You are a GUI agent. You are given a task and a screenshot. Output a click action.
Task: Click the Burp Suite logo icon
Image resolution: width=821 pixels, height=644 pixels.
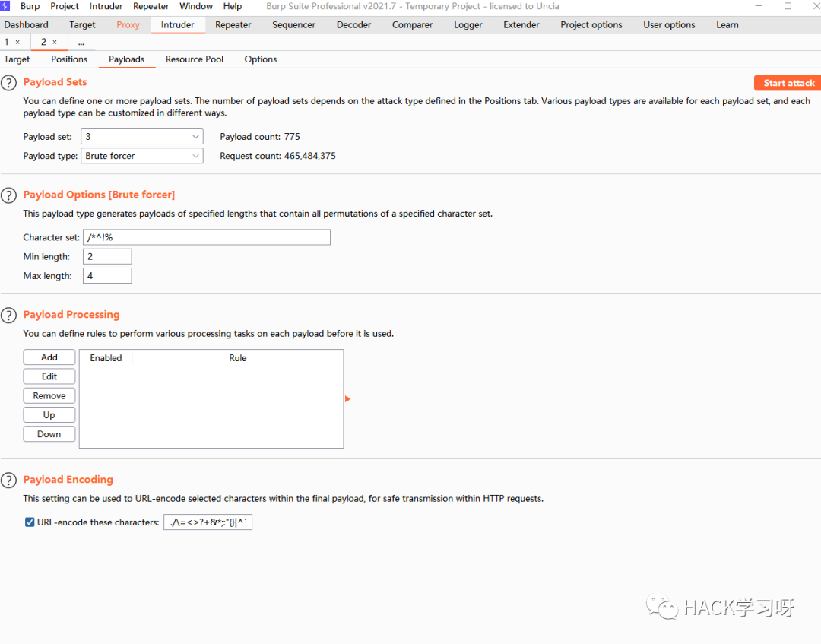pyautogui.click(x=5, y=6)
